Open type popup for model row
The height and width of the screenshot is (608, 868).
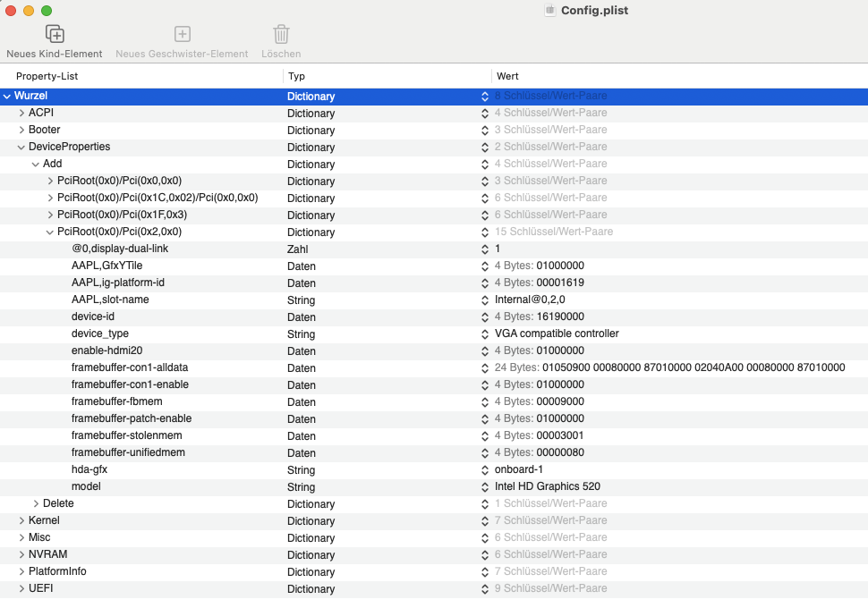tap(485, 487)
